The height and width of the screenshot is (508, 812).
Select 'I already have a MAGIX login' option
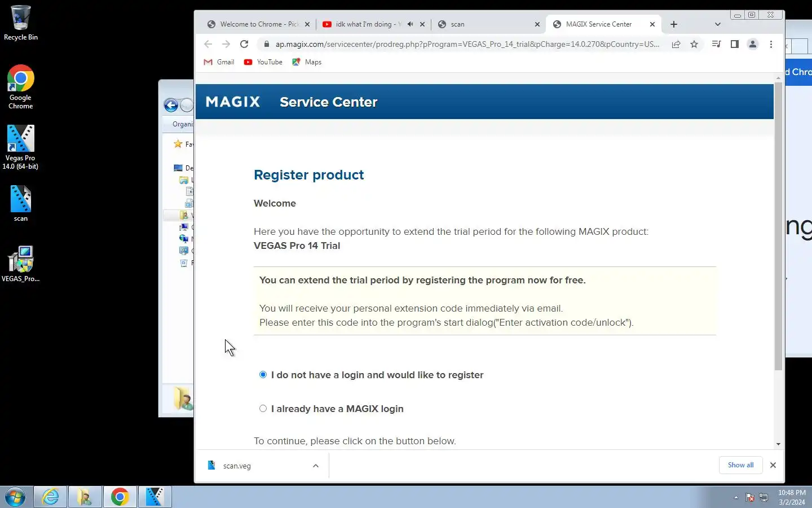[263, 409]
